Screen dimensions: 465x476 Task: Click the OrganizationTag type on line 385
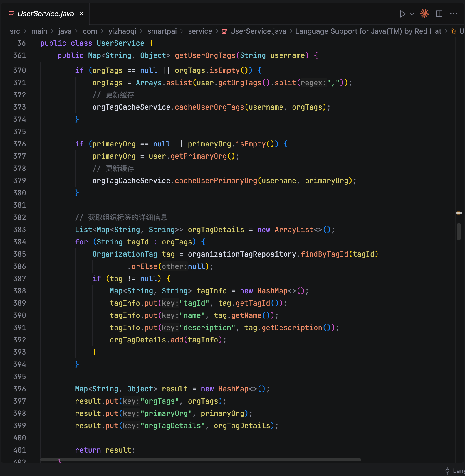125,254
